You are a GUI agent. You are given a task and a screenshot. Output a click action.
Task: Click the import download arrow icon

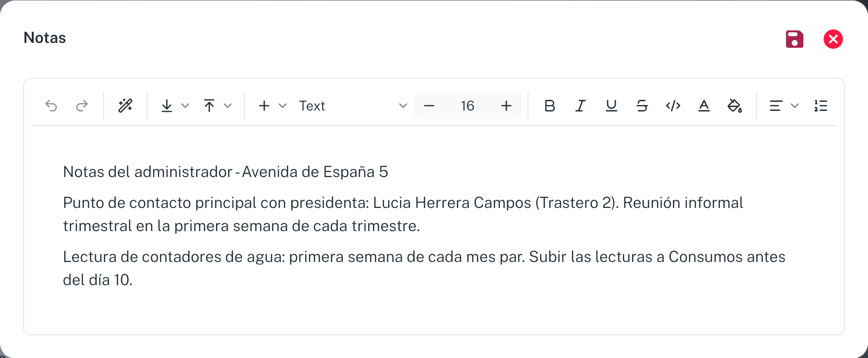coord(167,106)
